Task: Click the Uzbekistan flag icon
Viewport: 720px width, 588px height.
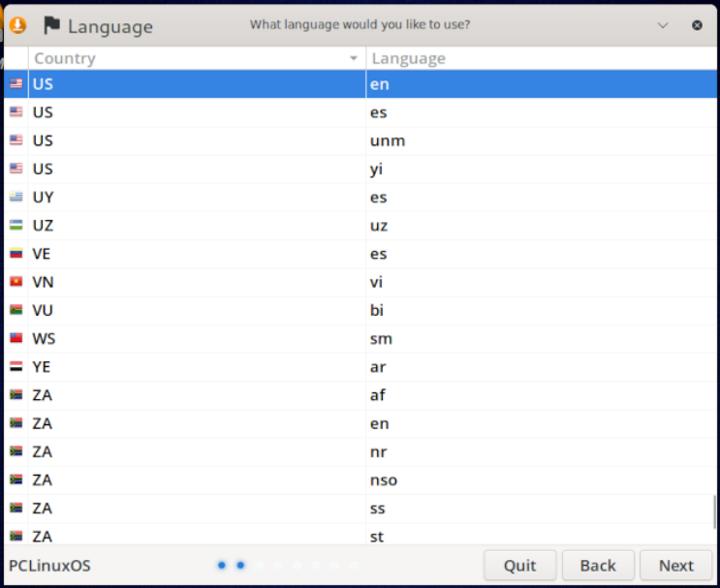Action: tap(16, 225)
